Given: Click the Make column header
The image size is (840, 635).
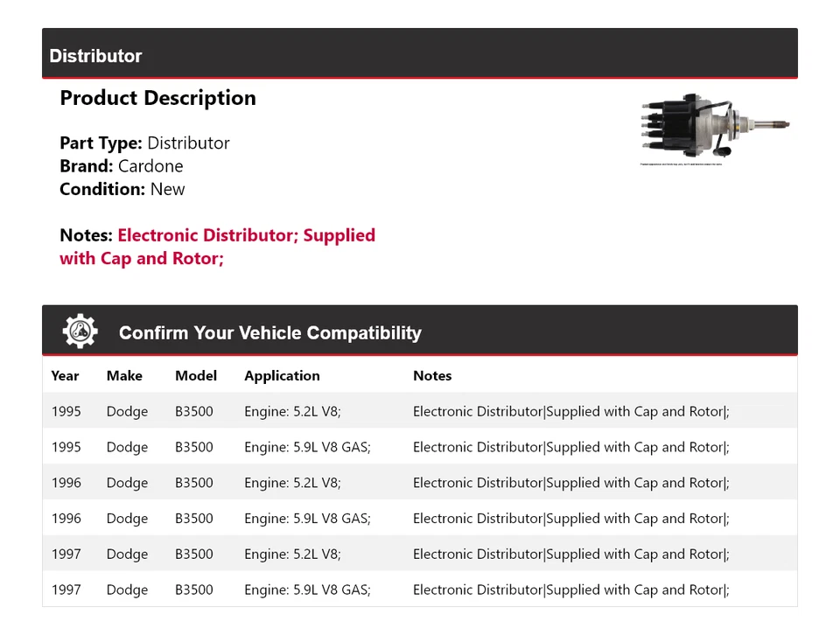Looking at the screenshot, I should click(124, 376).
